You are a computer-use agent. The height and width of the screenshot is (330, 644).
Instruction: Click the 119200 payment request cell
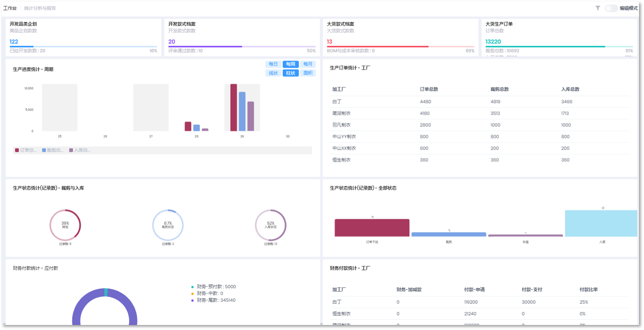[x=471, y=302]
